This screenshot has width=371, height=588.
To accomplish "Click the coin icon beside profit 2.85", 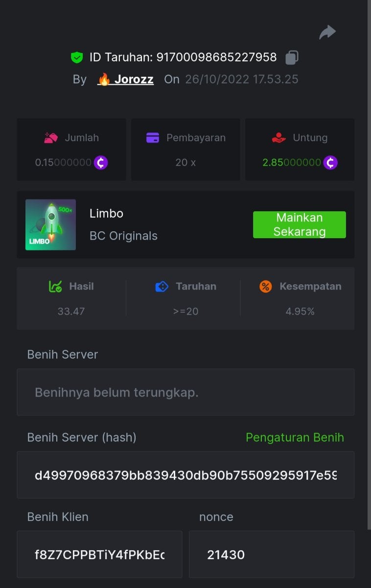I will tap(330, 162).
